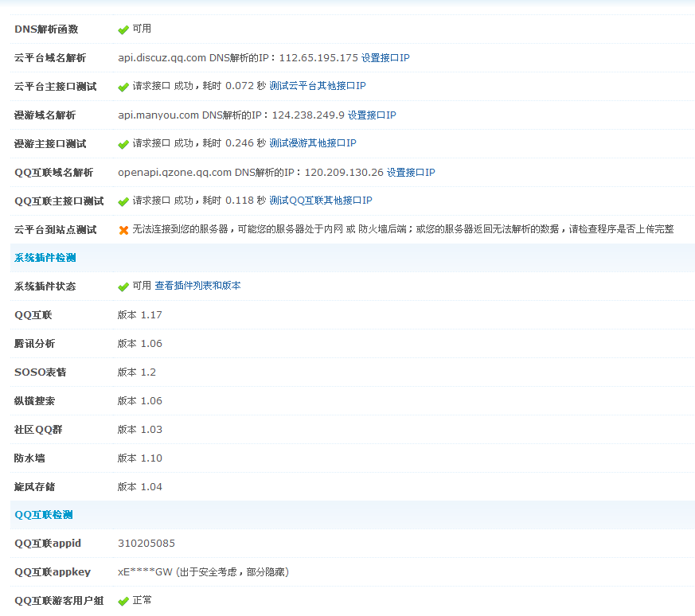The height and width of the screenshot is (616, 695).
Task: Click the SOSO表情 版本 1.2 value
Action: tap(136, 372)
